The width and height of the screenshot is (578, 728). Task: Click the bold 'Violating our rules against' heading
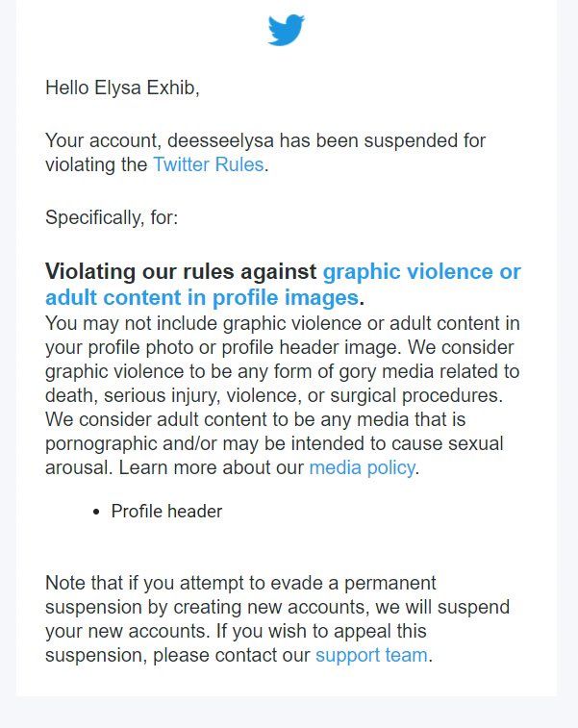point(181,271)
